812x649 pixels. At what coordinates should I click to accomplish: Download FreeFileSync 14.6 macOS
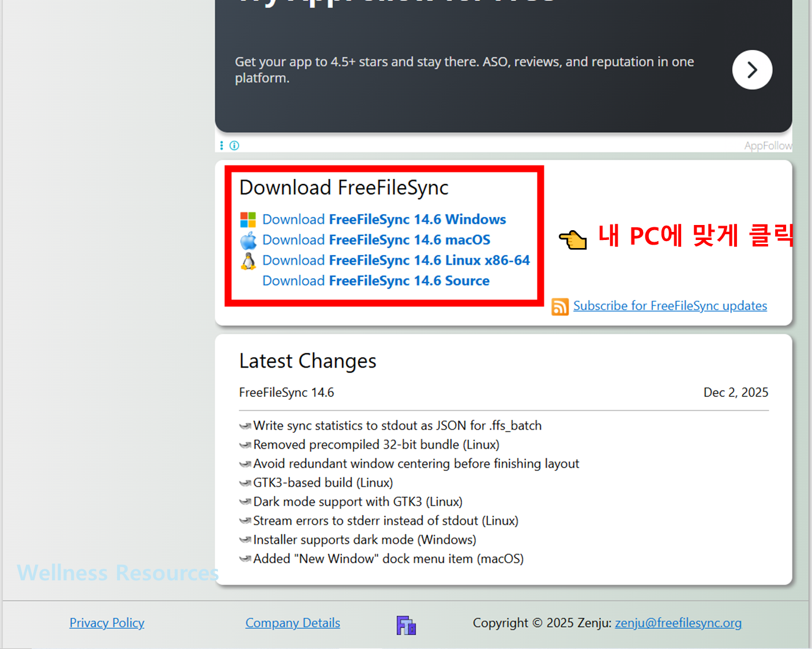376,239
